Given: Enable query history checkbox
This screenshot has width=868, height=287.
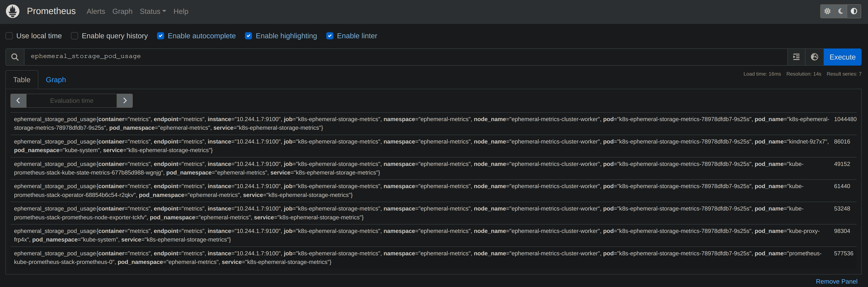Looking at the screenshot, I should [75, 36].
